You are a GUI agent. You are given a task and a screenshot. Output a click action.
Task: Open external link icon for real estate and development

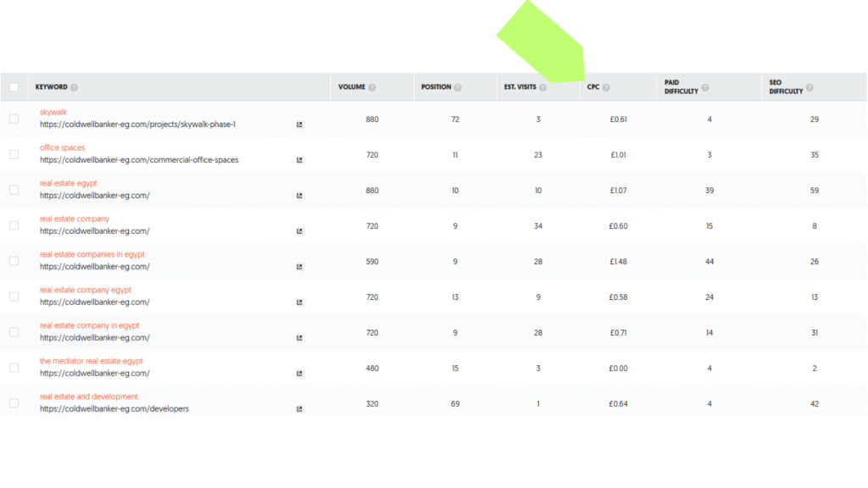[x=299, y=409]
